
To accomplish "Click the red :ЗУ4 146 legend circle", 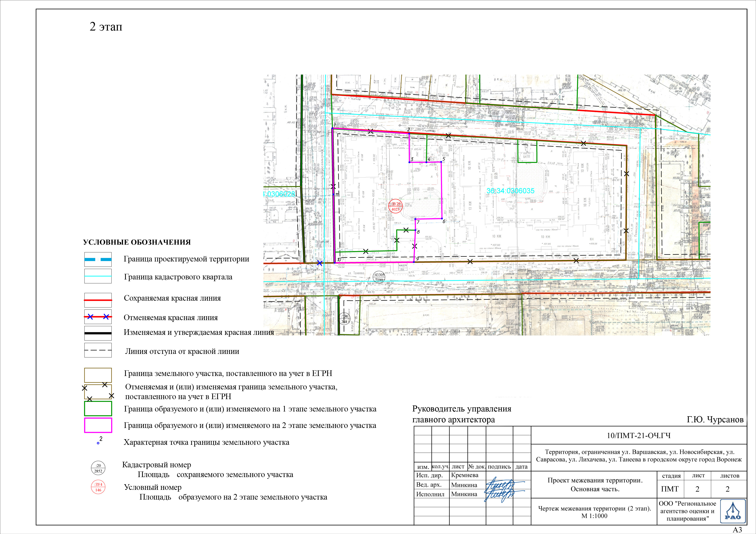I will click(98, 487).
